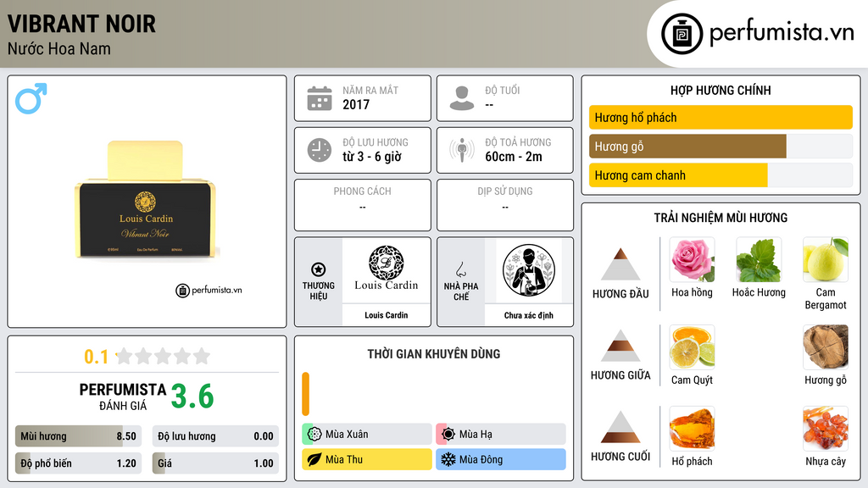Click the orange 0.1 user rating

tap(97, 357)
